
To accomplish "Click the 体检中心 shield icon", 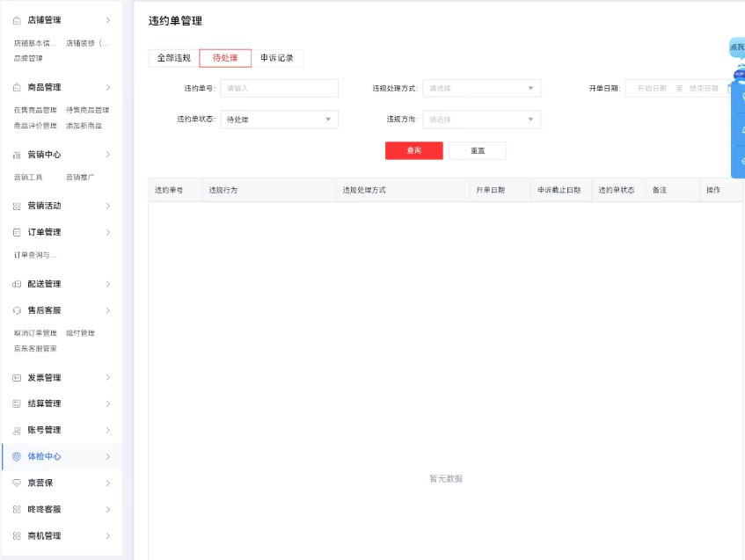I will [17, 457].
